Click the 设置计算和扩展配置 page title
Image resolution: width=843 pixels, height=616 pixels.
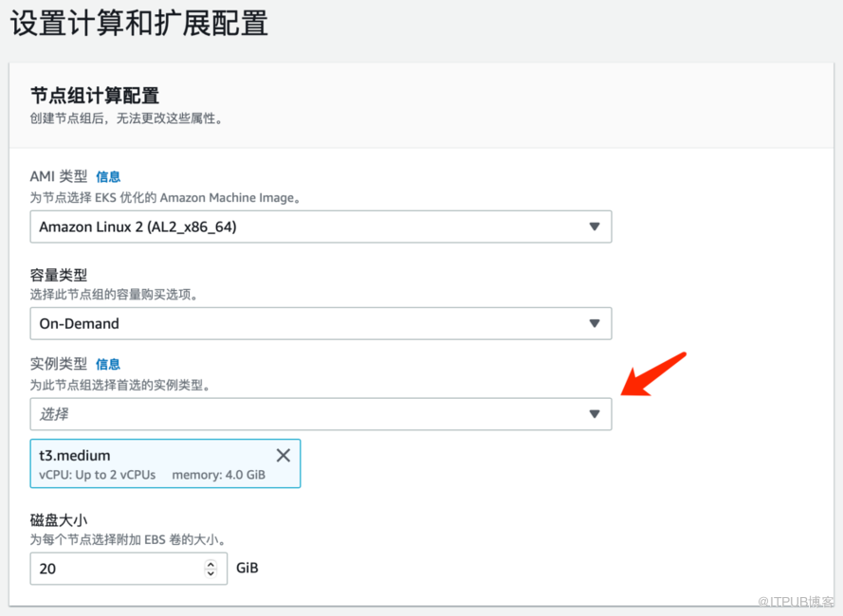pos(139,23)
